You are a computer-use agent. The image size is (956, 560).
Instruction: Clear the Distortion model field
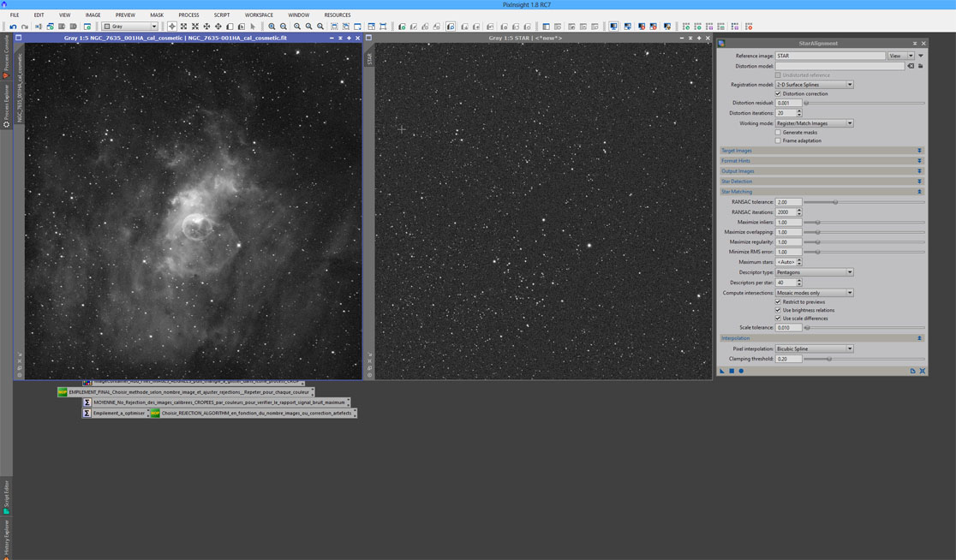pyautogui.click(x=911, y=66)
